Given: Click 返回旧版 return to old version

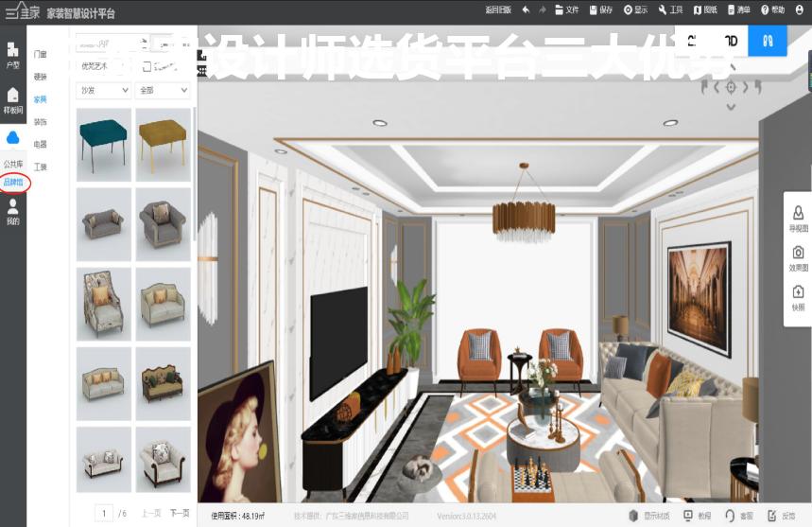Looking at the screenshot, I should point(498,9).
